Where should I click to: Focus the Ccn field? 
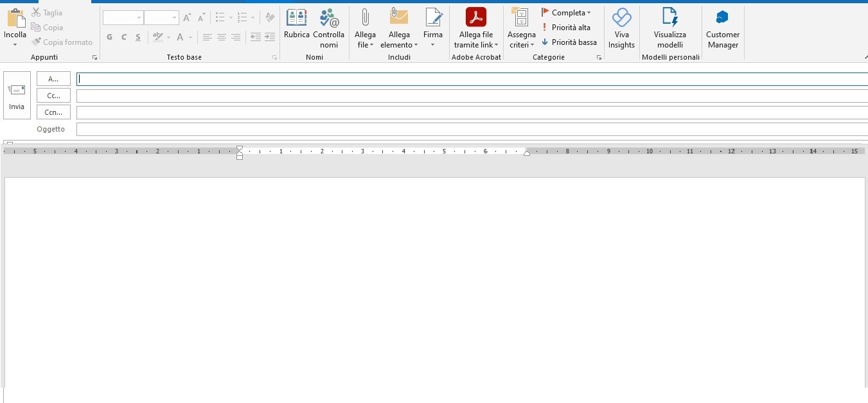click(x=472, y=112)
